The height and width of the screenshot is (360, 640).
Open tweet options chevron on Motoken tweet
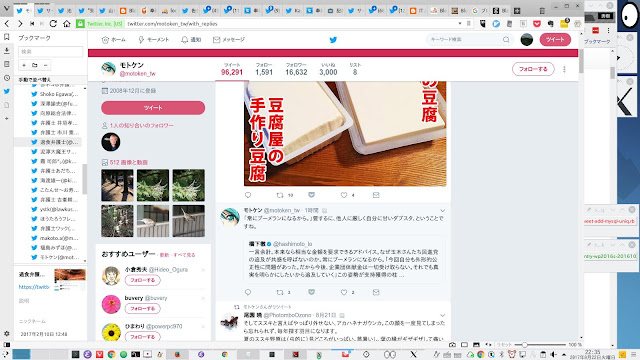click(442, 211)
